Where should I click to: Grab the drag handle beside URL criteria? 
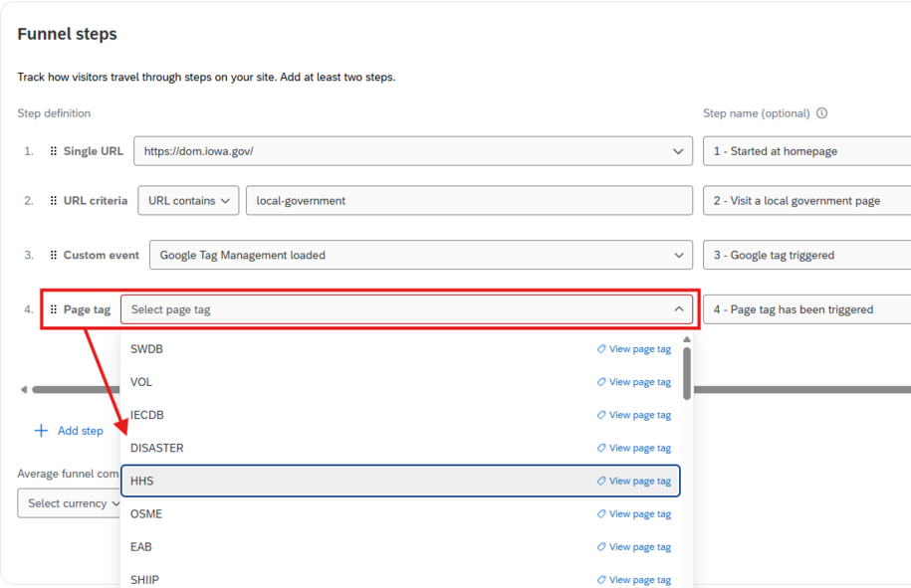(55, 200)
